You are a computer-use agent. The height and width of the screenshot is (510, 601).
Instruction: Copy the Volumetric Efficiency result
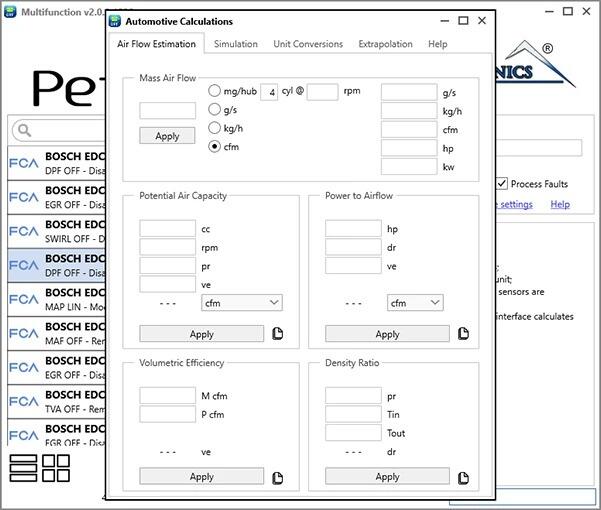click(x=278, y=478)
